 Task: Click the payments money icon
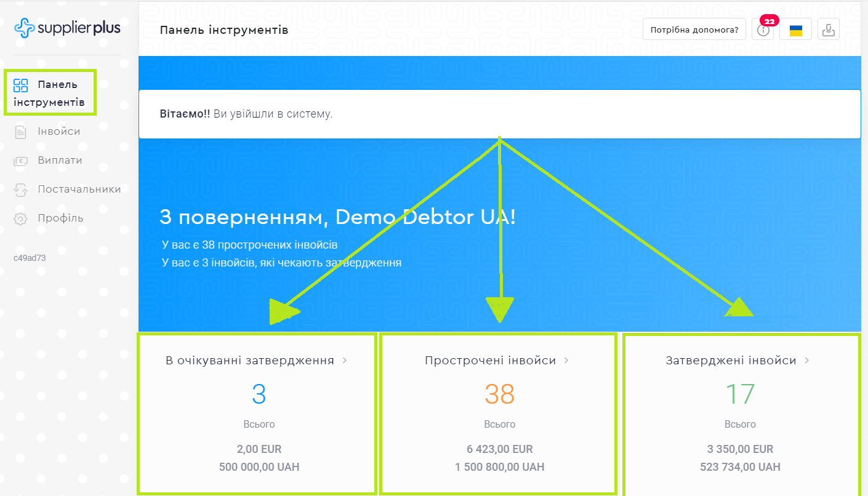tap(21, 161)
